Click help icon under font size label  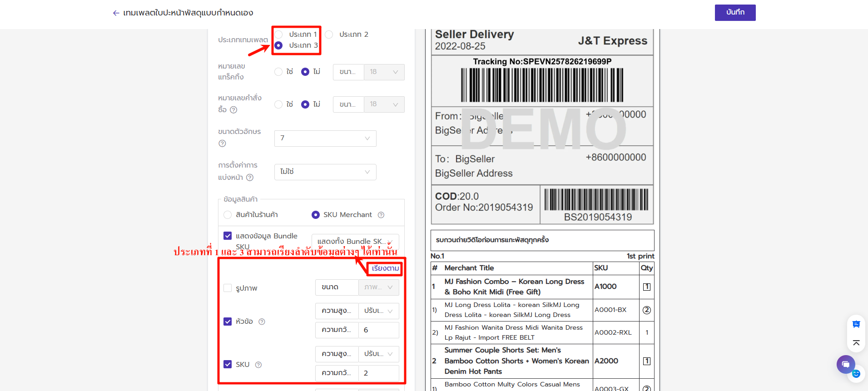pos(222,144)
